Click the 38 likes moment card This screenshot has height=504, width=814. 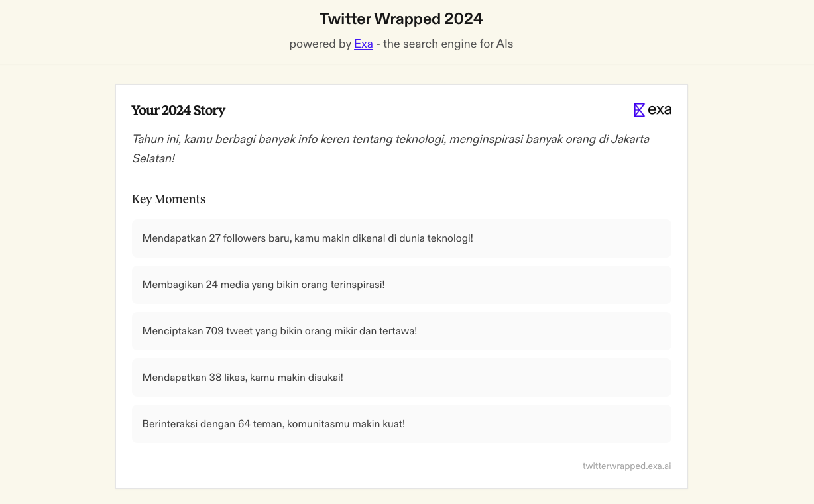[x=401, y=377]
